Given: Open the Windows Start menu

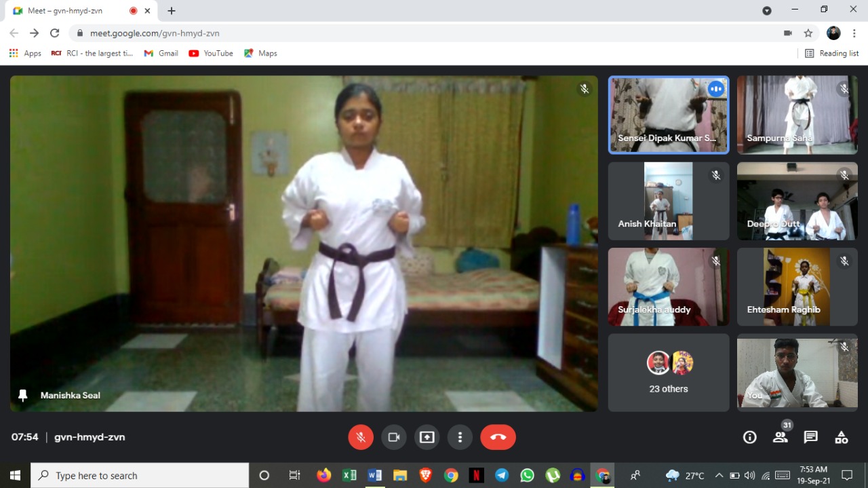Looking at the screenshot, I should tap(15, 475).
